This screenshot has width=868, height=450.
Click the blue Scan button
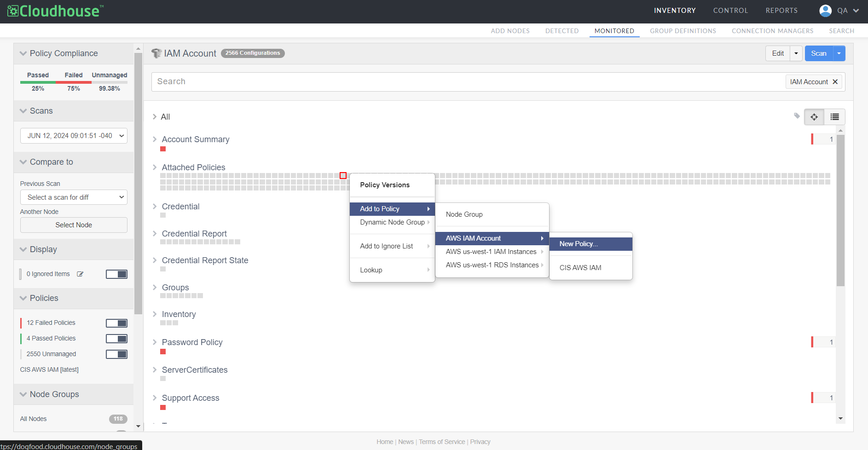click(819, 53)
